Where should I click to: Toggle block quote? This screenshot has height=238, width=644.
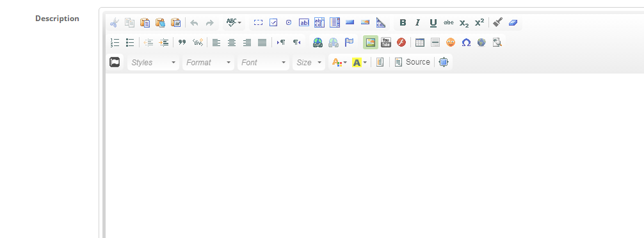182,42
